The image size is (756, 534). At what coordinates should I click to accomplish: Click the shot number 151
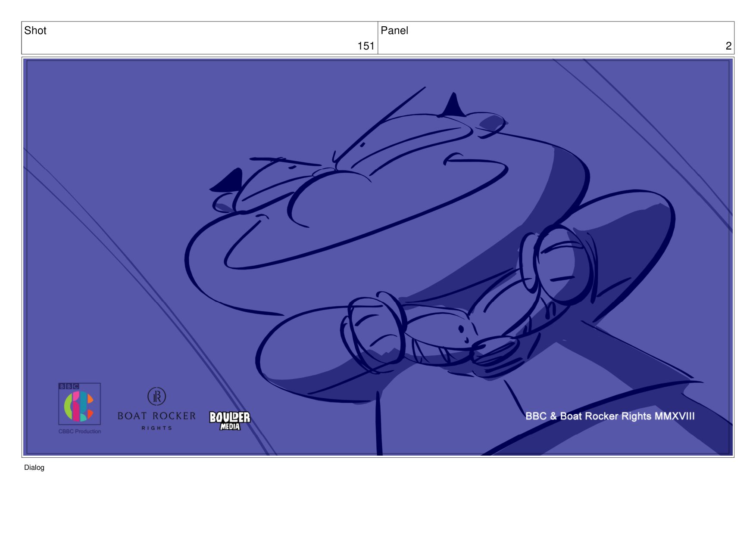point(366,46)
